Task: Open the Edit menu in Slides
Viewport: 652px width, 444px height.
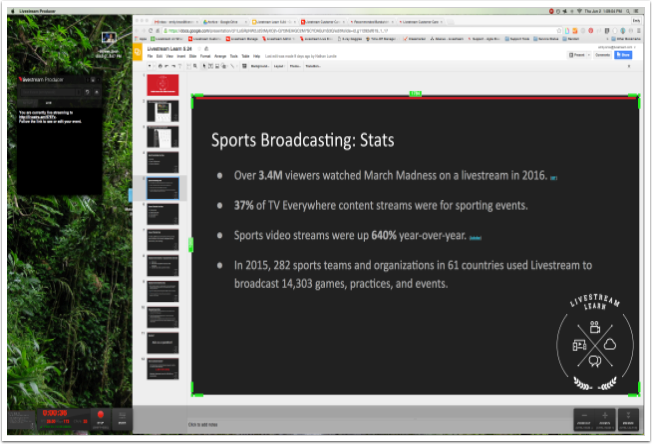Action: point(159,56)
